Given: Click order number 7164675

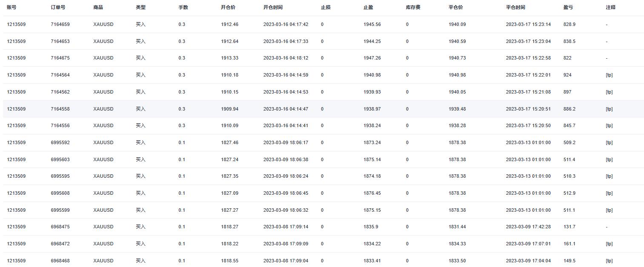Looking at the screenshot, I should tap(60, 58).
